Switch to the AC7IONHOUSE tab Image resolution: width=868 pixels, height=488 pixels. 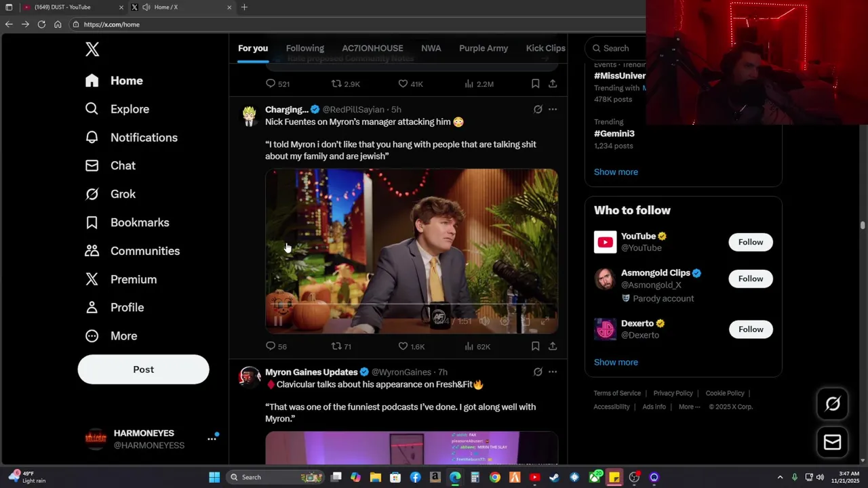coord(372,48)
